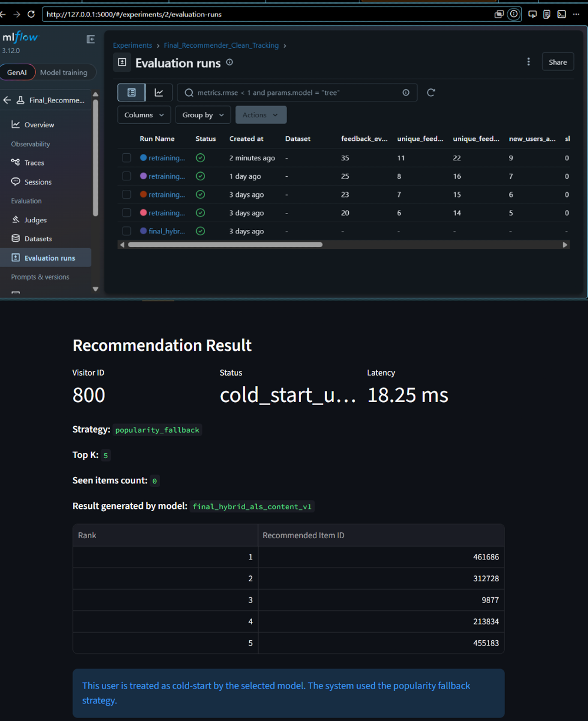The image size is (588, 721).
Task: Click pink color dot of fourth retraining run
Action: [x=143, y=212]
